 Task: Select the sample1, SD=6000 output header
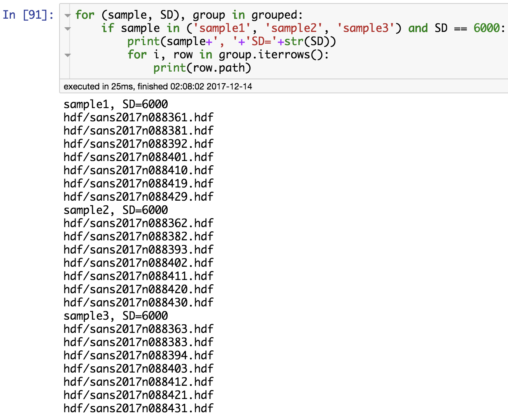click(116, 104)
